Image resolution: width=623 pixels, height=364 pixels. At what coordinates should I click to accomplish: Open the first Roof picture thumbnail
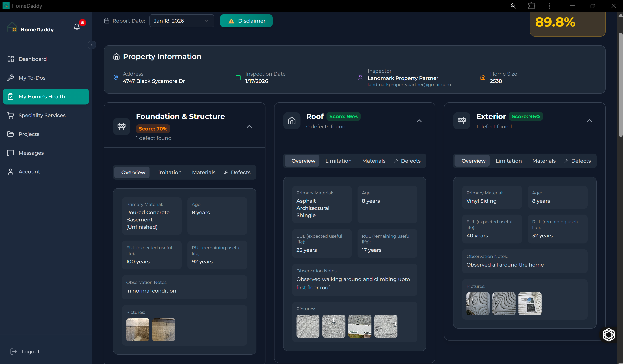click(x=308, y=326)
